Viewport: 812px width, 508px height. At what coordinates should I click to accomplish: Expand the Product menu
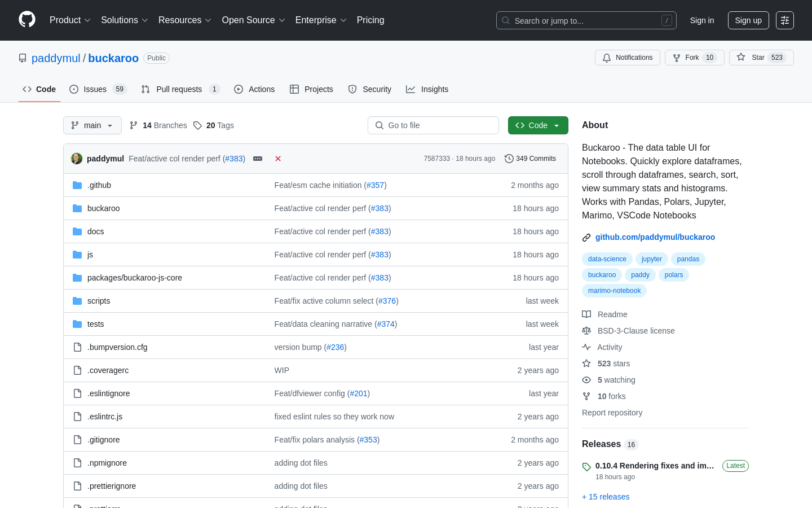coord(70,20)
